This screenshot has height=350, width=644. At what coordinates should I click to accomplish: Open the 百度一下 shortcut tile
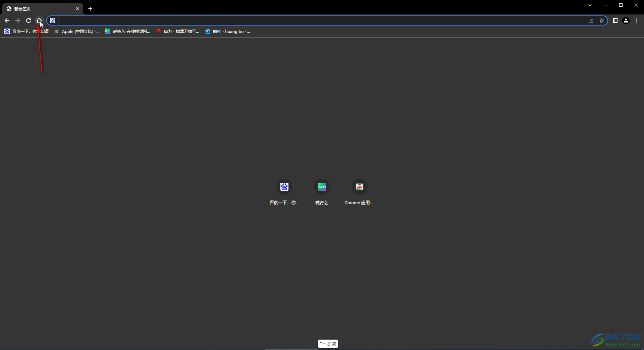[284, 192]
